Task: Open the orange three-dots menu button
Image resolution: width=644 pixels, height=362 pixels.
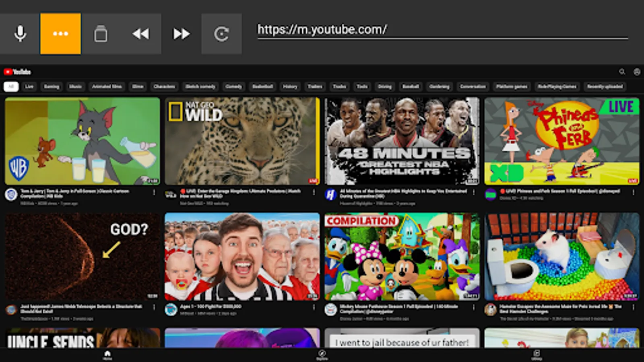Action: [60, 34]
